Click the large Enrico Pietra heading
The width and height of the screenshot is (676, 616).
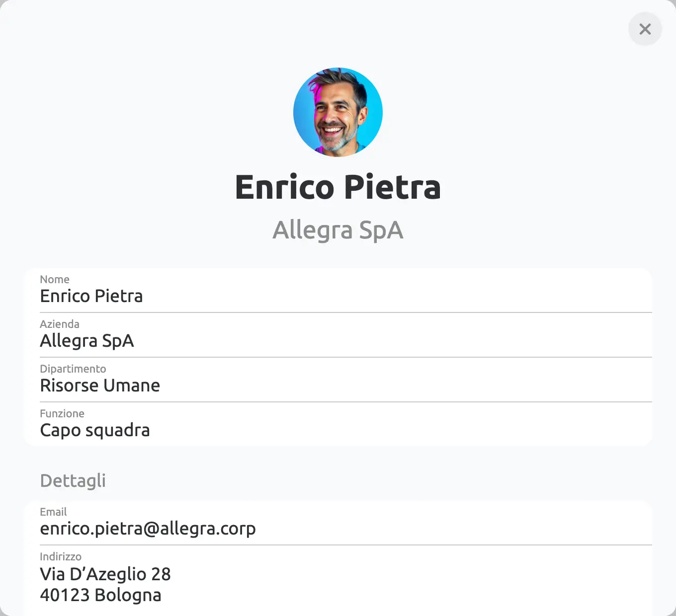click(x=338, y=187)
